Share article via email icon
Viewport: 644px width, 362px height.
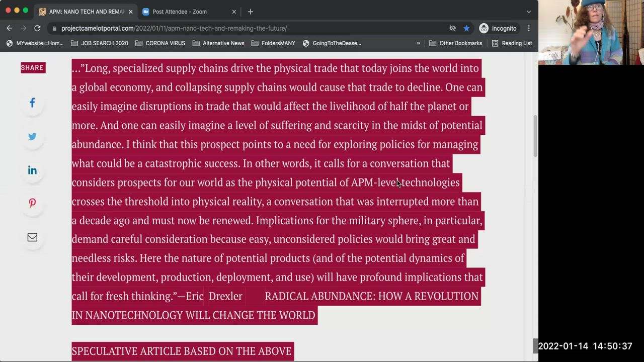[32, 237]
